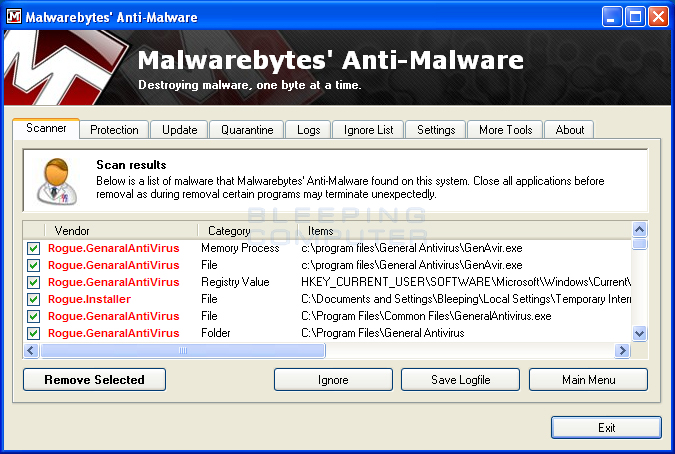Sort by the Category column header

(248, 231)
